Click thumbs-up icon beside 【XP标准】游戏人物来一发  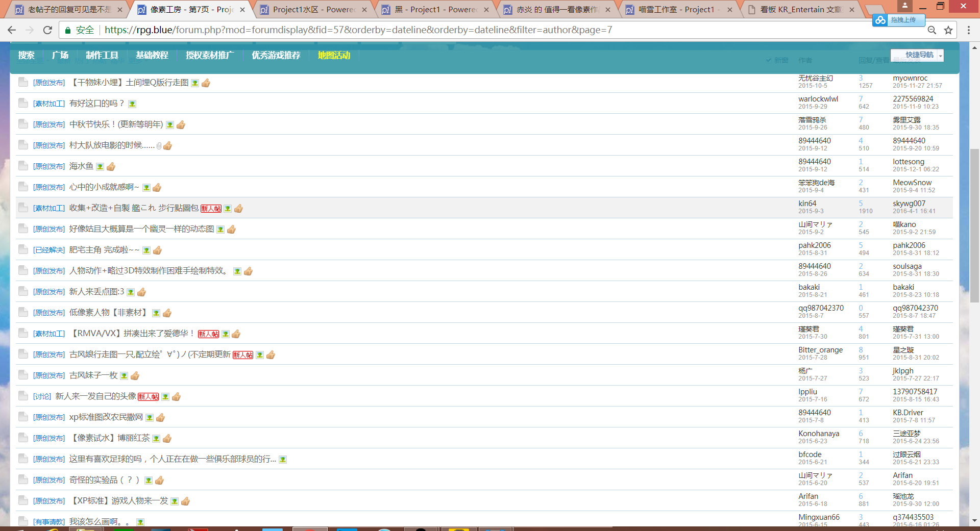point(185,501)
